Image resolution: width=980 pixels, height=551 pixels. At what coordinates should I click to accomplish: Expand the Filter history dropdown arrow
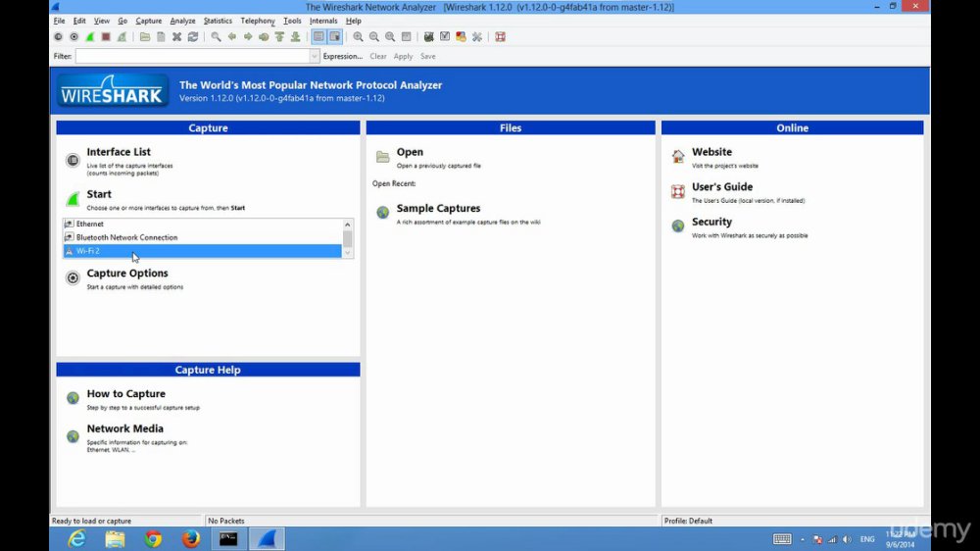point(314,56)
